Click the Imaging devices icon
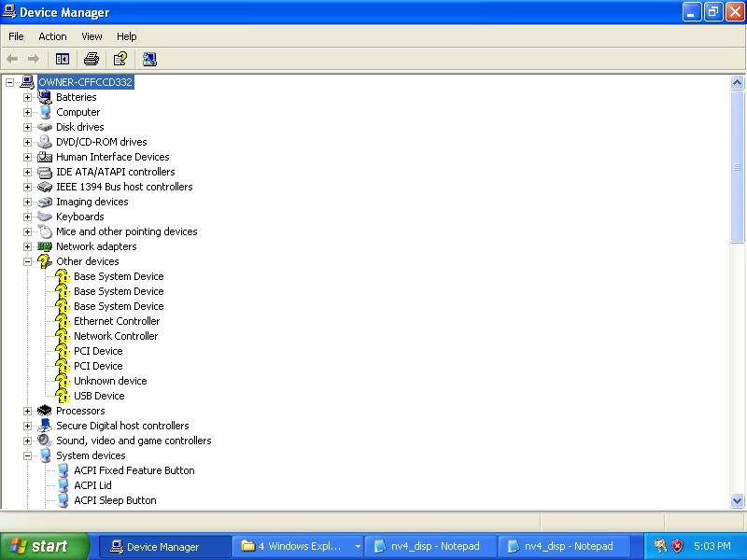The image size is (747, 560). 45,202
